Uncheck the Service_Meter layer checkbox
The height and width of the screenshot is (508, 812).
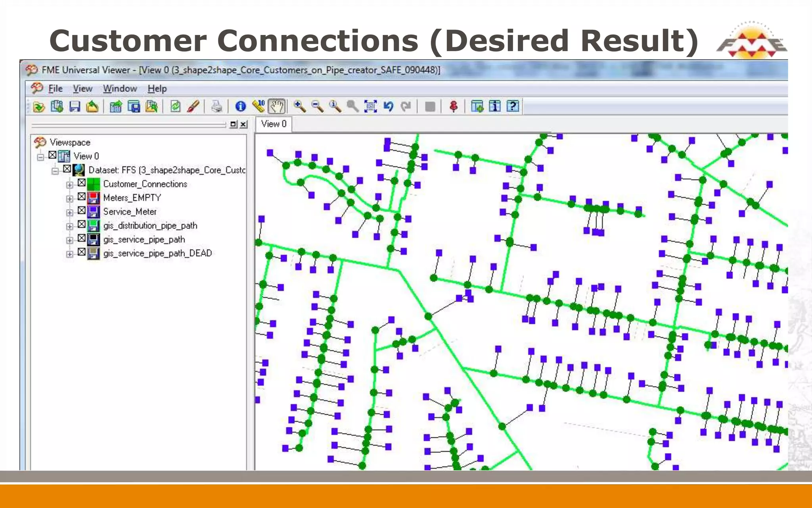(x=82, y=211)
